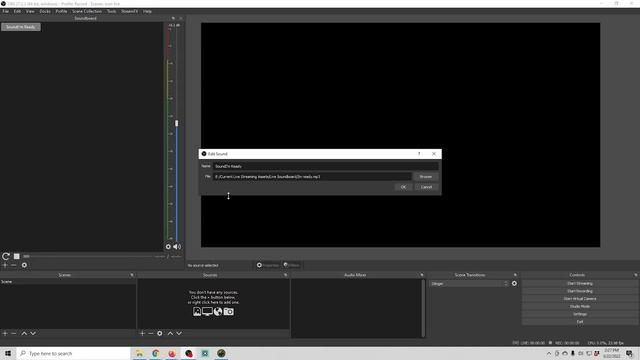The height and width of the screenshot is (360, 640).
Task: Open the Edit menu
Action: [x=17, y=11]
